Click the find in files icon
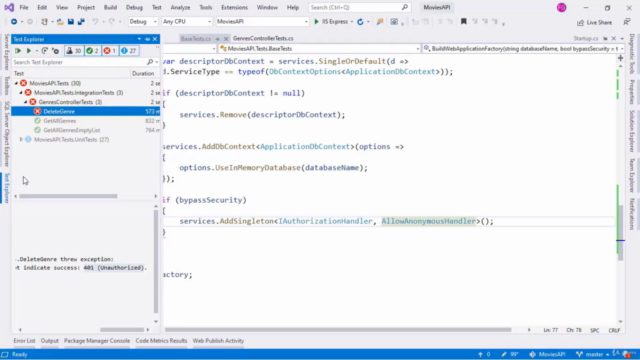 tap(380, 22)
